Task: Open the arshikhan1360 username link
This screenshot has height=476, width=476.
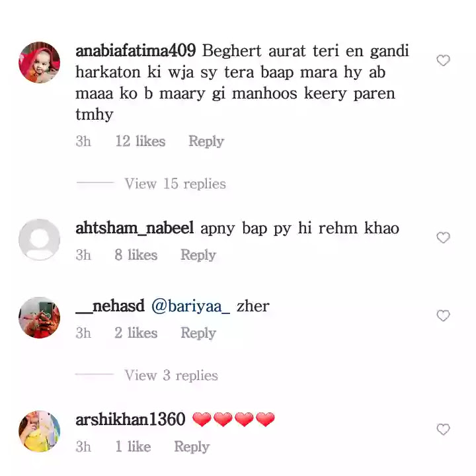Action: (130, 420)
